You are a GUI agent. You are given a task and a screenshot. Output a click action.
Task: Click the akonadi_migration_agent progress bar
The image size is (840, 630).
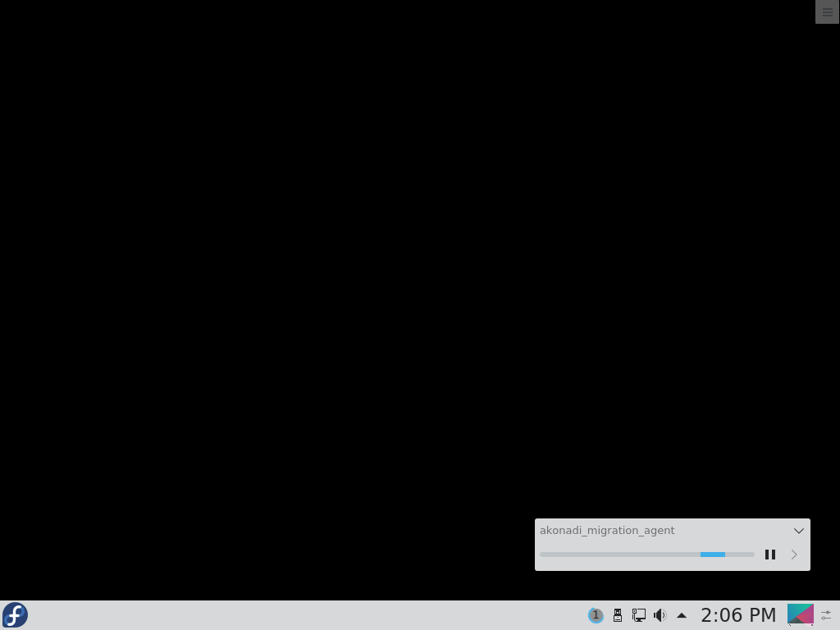(647, 555)
